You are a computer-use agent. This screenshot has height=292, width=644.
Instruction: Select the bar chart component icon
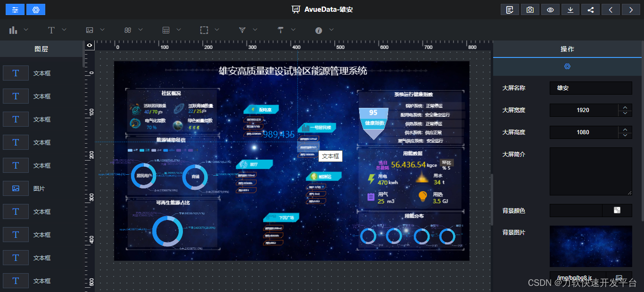pos(13,30)
